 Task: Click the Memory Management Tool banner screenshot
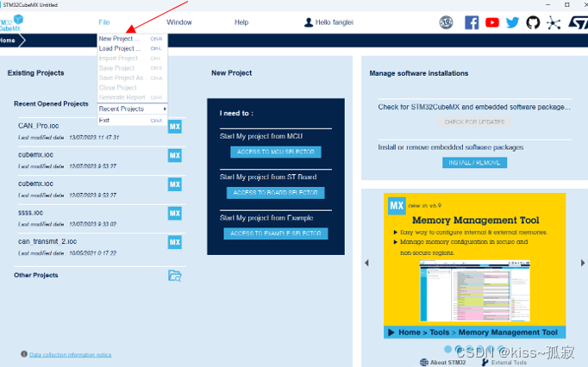475,291
